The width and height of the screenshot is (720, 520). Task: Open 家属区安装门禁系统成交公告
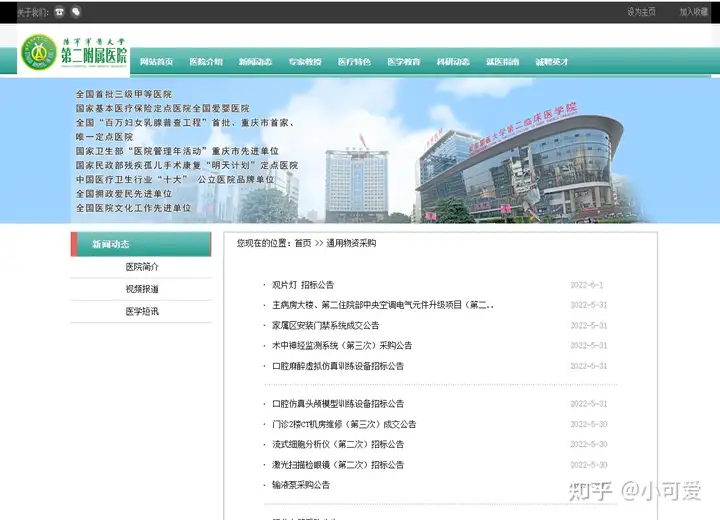[326, 326]
